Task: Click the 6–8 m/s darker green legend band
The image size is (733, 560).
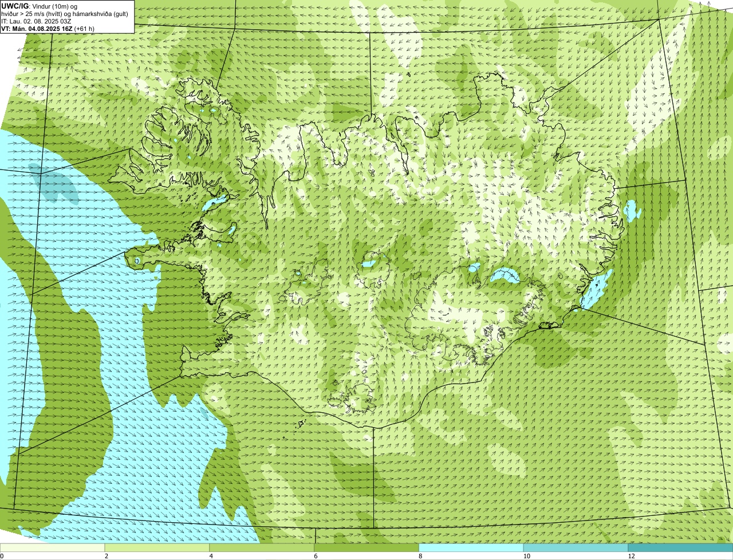Action: pos(366,548)
